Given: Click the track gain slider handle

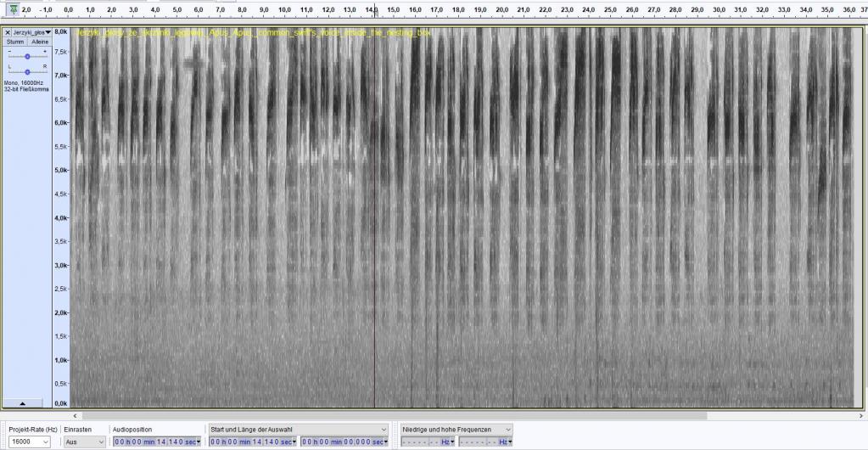Looking at the screenshot, I should tap(27, 56).
